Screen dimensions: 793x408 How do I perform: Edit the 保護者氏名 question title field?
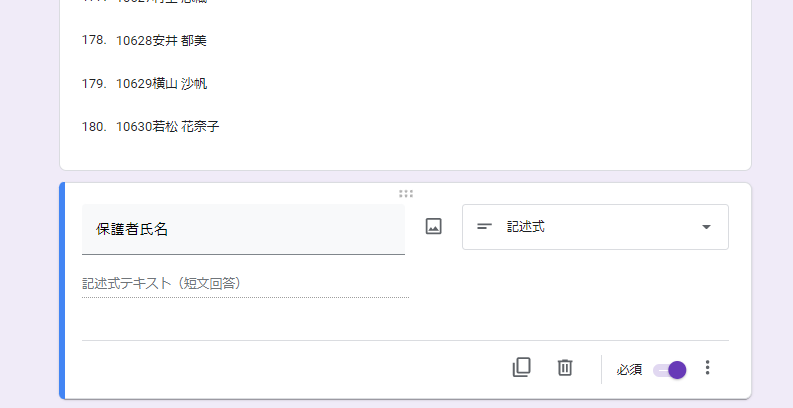[x=243, y=229]
